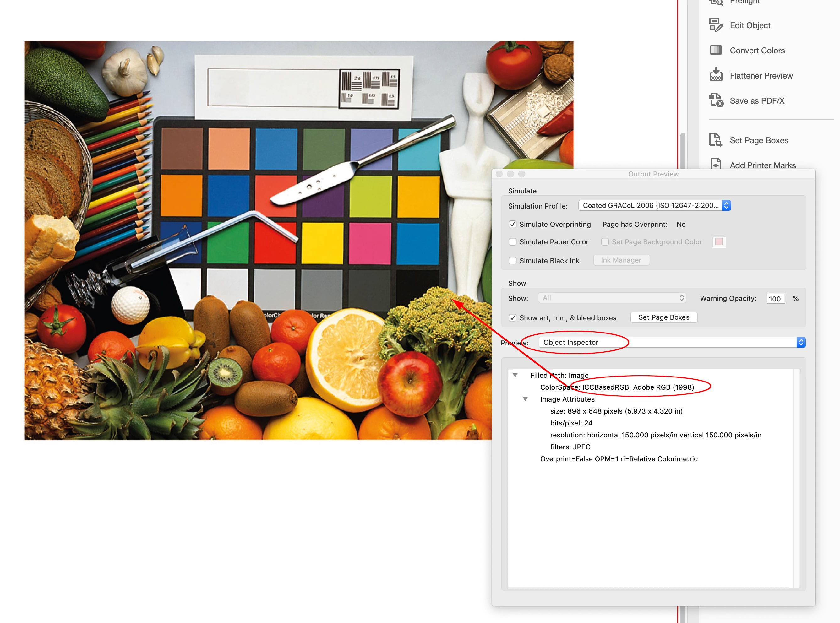Image resolution: width=840 pixels, height=623 pixels.
Task: Enable the Simulate Black Ink checkbox
Action: click(512, 261)
